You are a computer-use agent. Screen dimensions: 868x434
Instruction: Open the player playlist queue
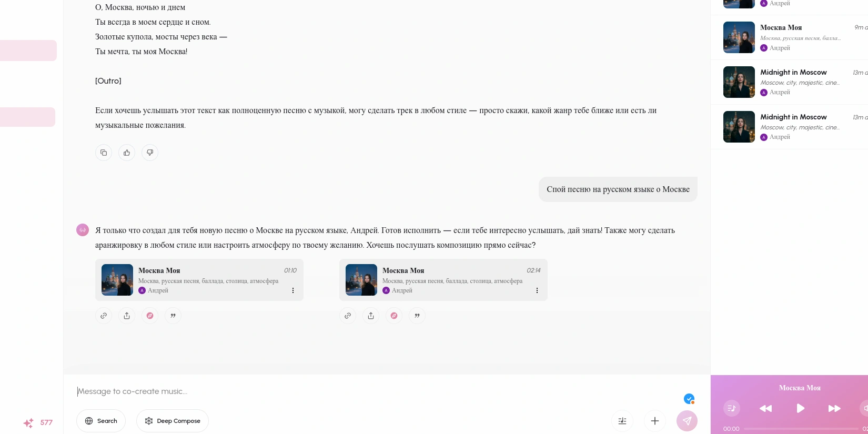tap(731, 408)
